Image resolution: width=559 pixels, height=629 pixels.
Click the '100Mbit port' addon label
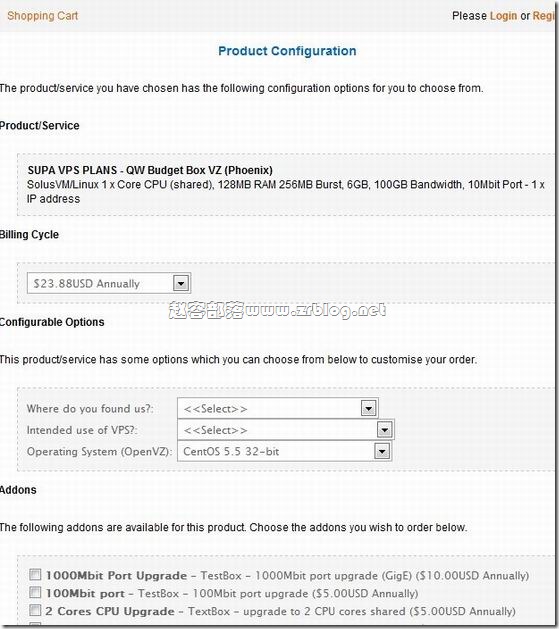pos(85,593)
